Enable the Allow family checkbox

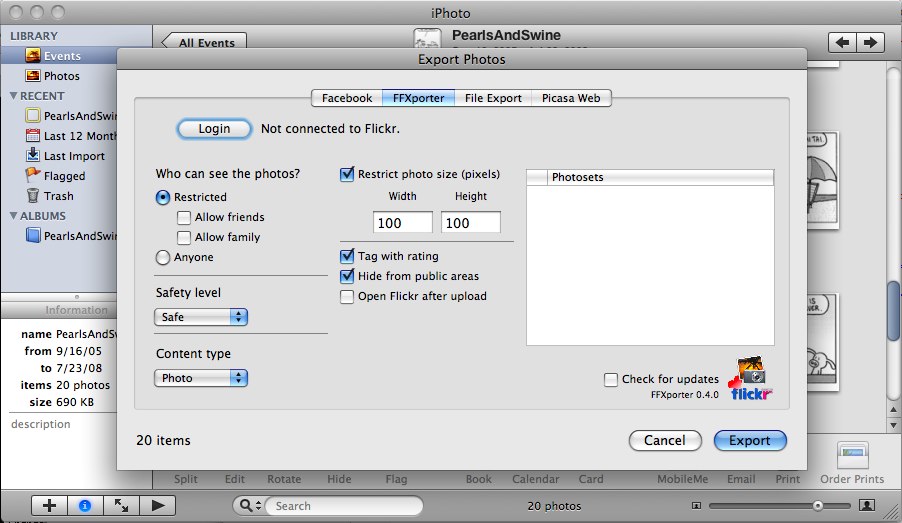coord(184,238)
